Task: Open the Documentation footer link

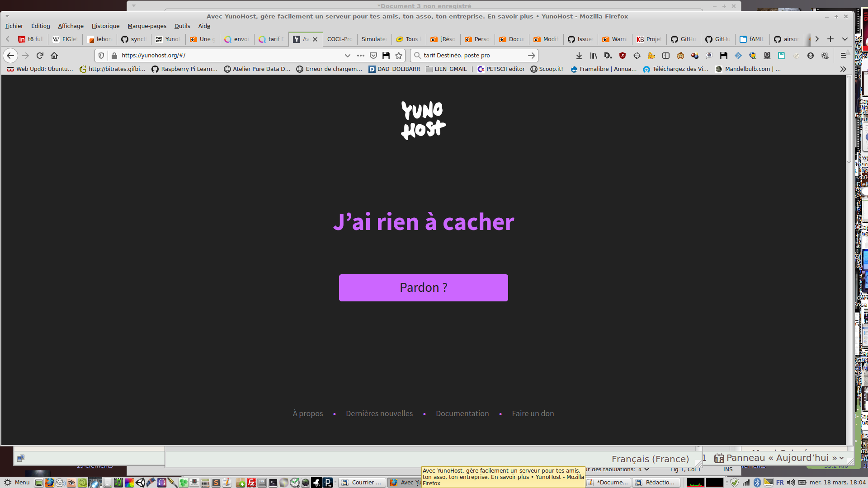Action: (x=462, y=413)
